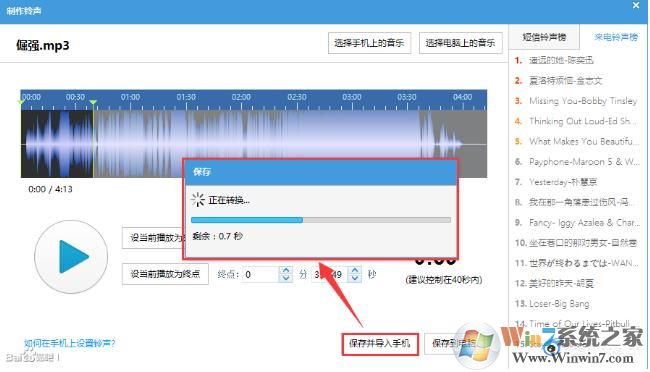Click the 设当前播放为终点 button
Image resolution: width=650 pixels, height=372 pixels.
coord(165,274)
